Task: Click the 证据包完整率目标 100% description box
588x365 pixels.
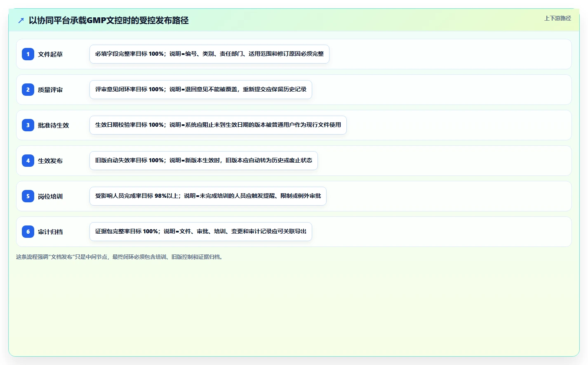Action: pyautogui.click(x=201, y=232)
